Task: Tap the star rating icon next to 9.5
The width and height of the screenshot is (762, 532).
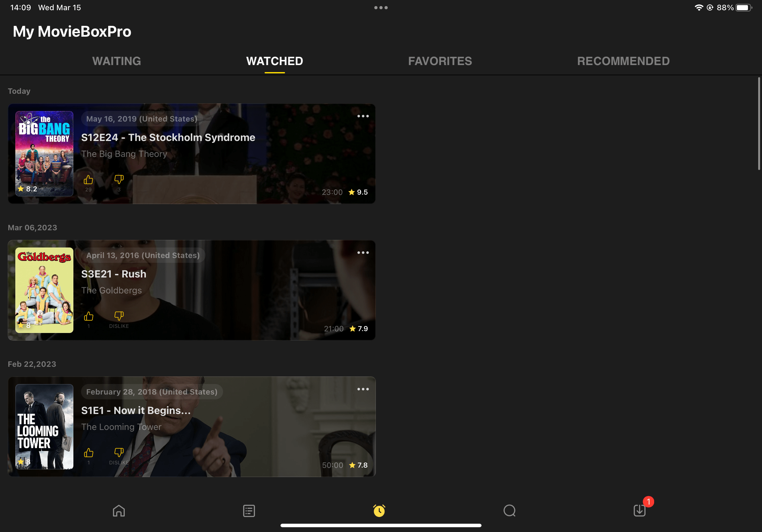Action: tap(351, 192)
